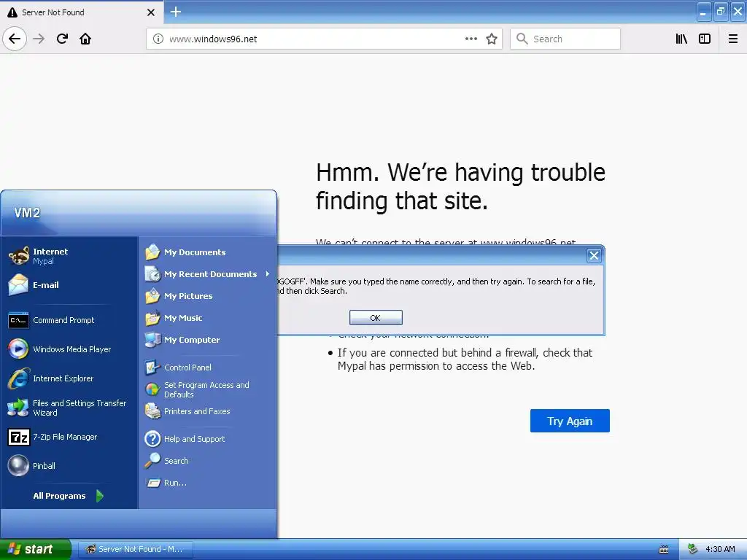The image size is (747, 560).
Task: Bookmark this page with the star icon
Action: pyautogui.click(x=492, y=39)
